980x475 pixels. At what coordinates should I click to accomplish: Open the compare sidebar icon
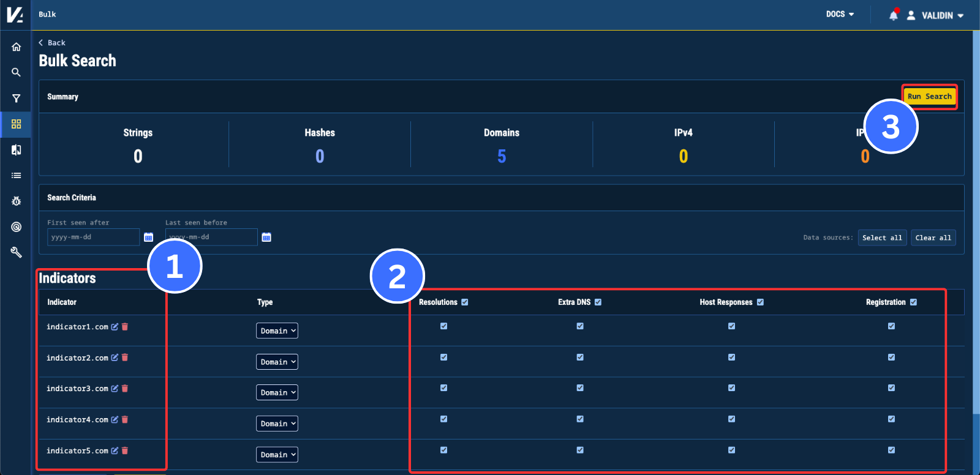[x=16, y=150]
